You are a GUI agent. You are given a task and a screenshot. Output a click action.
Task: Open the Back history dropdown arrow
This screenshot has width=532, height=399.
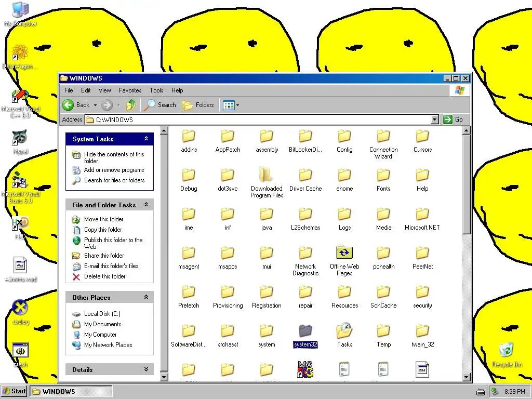[x=96, y=105]
